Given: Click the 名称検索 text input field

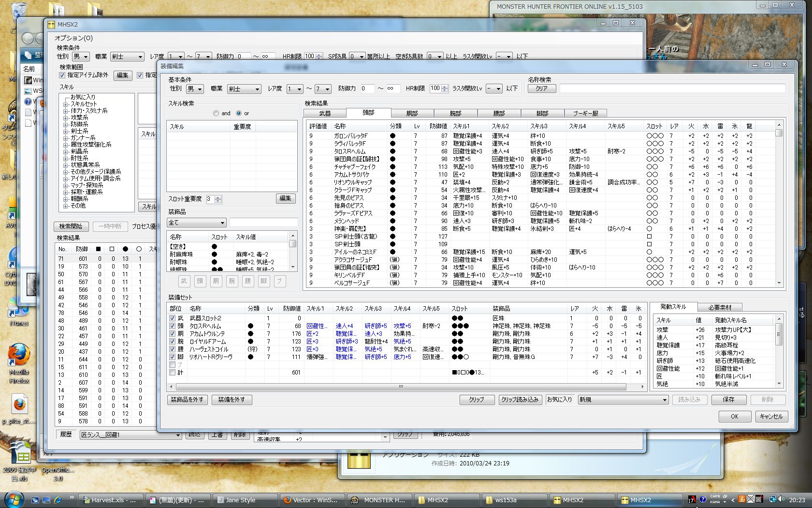Looking at the screenshot, I should 672,89.
